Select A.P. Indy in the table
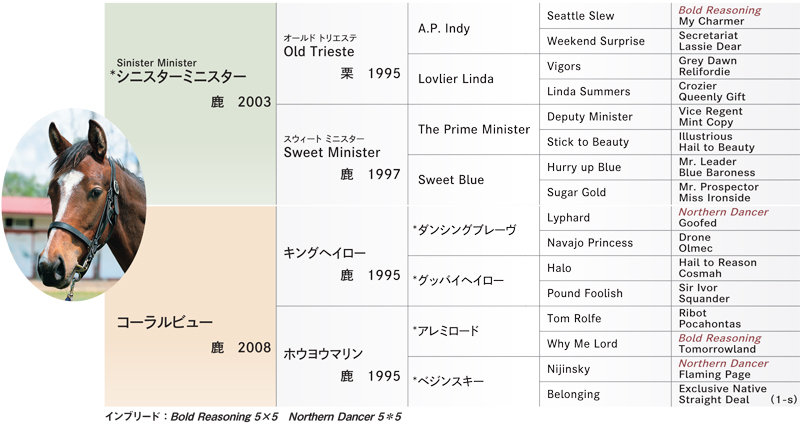The width and height of the screenshot is (800, 425). pos(473,28)
